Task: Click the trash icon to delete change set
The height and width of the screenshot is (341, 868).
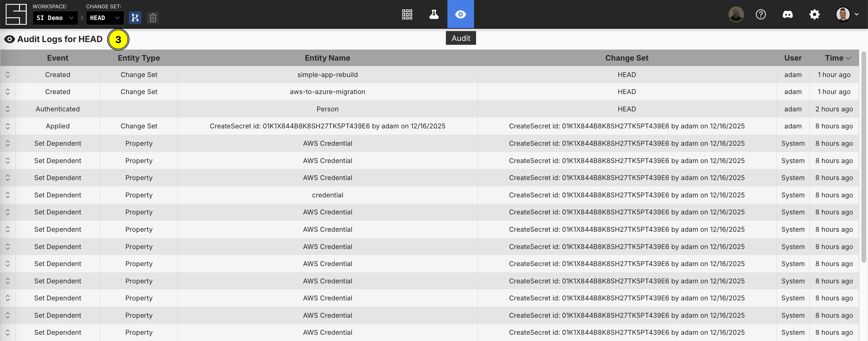Action: 153,18
